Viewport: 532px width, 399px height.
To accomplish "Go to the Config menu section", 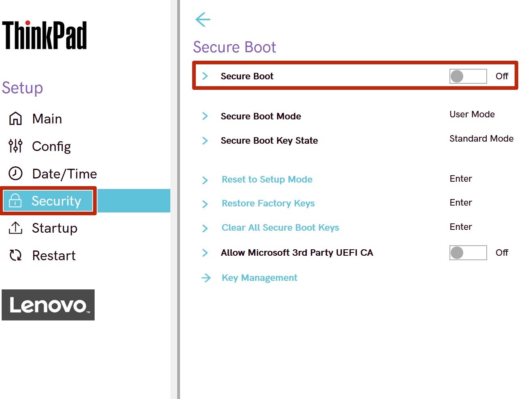I will tap(51, 146).
